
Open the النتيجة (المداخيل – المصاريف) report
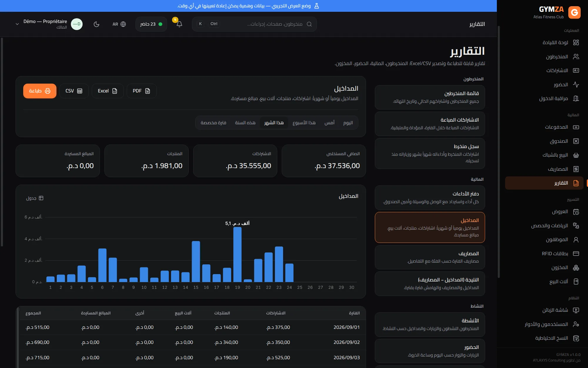430,284
